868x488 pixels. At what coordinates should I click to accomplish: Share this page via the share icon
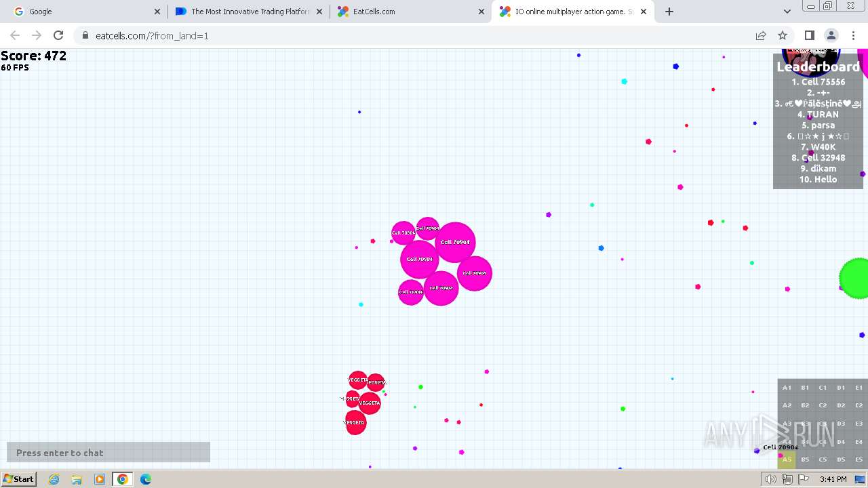pos(761,35)
